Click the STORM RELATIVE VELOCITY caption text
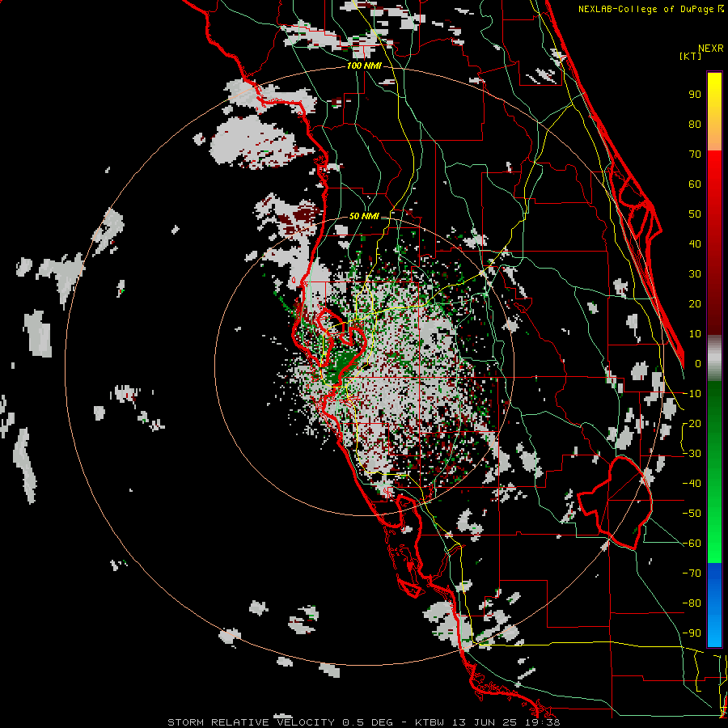Image resolution: width=728 pixels, height=728 pixels. (251, 722)
